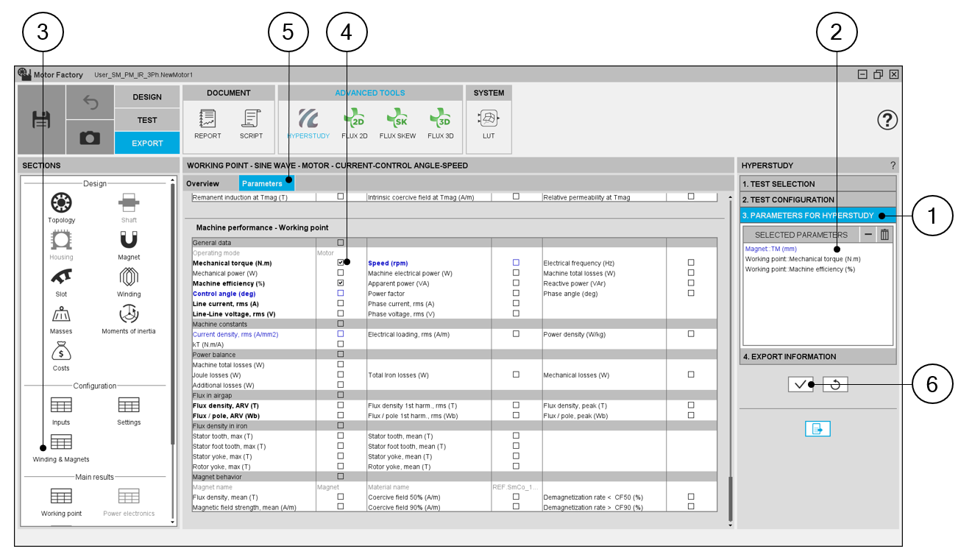
Task: Click the validate checkmark button
Action: 800,384
